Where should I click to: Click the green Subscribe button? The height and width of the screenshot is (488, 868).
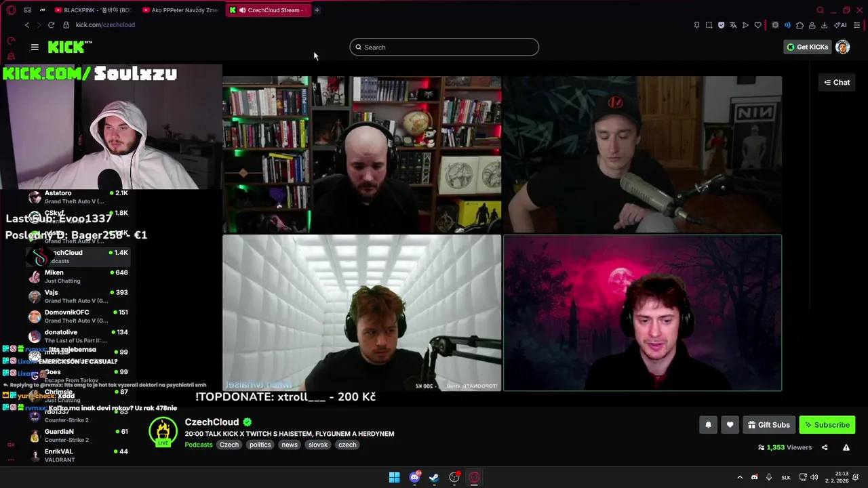(827, 425)
